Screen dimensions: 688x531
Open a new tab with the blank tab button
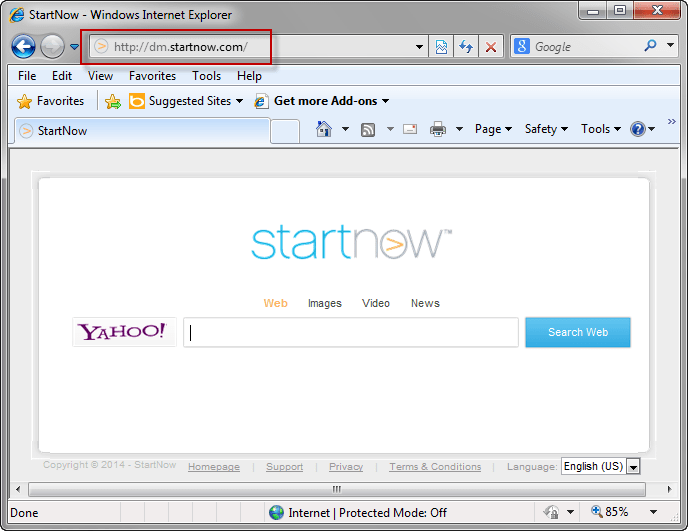coord(285,131)
